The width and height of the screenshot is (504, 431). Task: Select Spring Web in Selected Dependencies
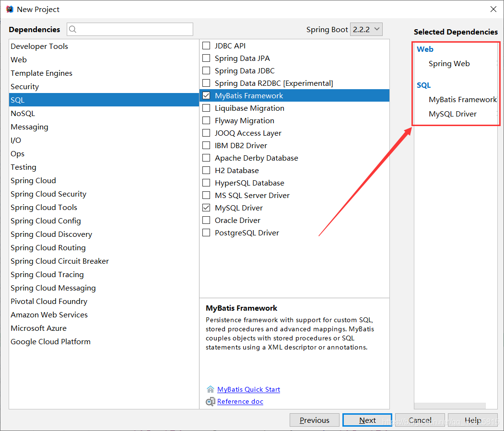click(449, 64)
